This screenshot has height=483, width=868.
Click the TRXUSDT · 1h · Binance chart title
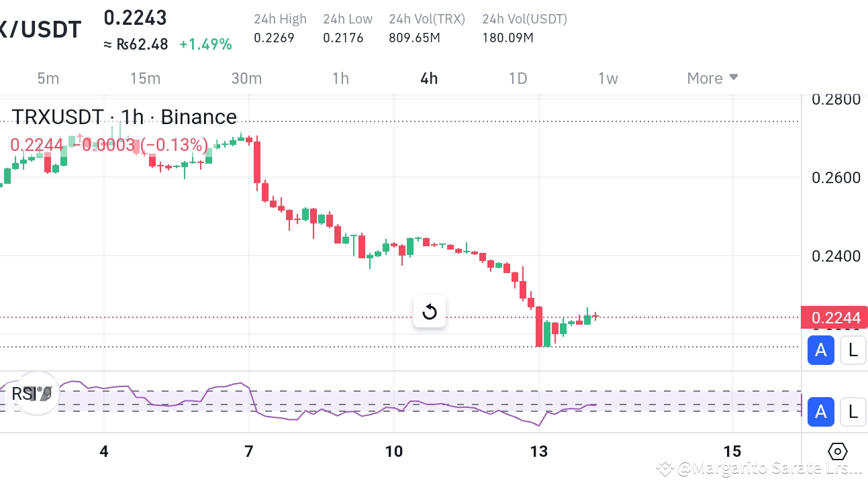(124, 117)
